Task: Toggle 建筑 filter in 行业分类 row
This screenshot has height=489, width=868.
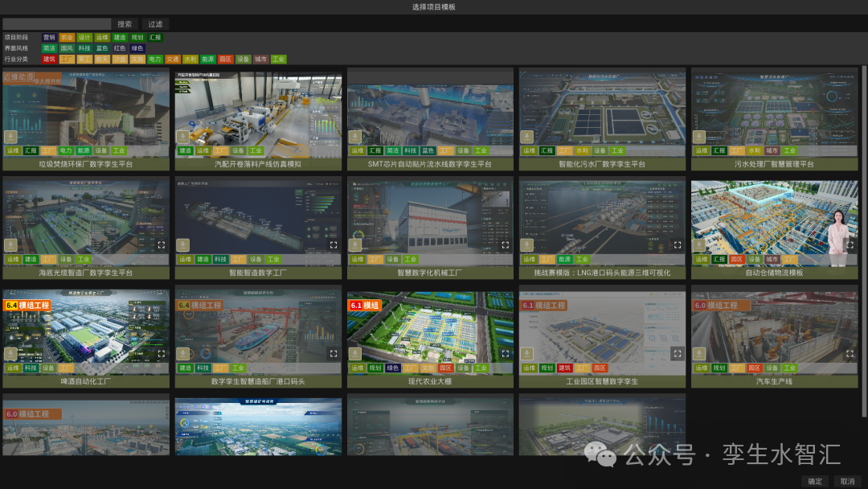Action: click(49, 59)
